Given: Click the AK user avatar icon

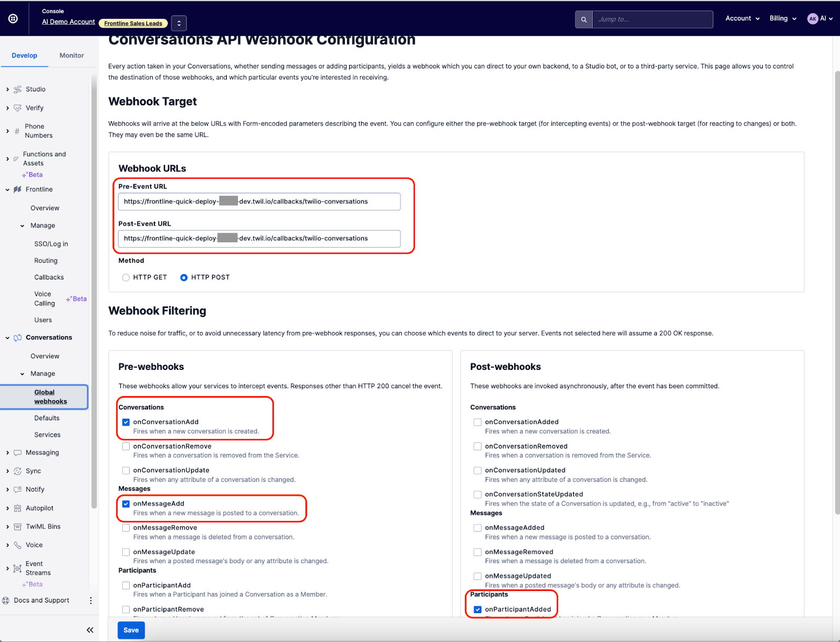Looking at the screenshot, I should click(813, 18).
